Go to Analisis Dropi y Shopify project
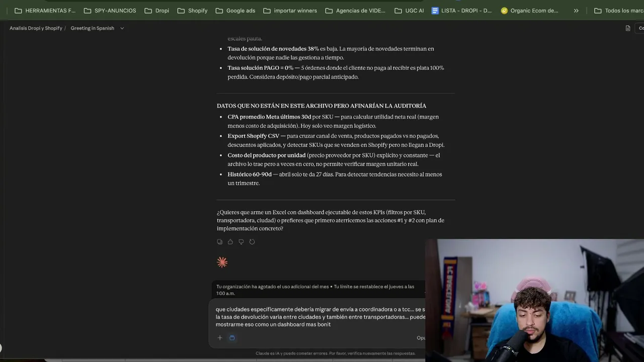Image resolution: width=644 pixels, height=362 pixels. click(36, 28)
